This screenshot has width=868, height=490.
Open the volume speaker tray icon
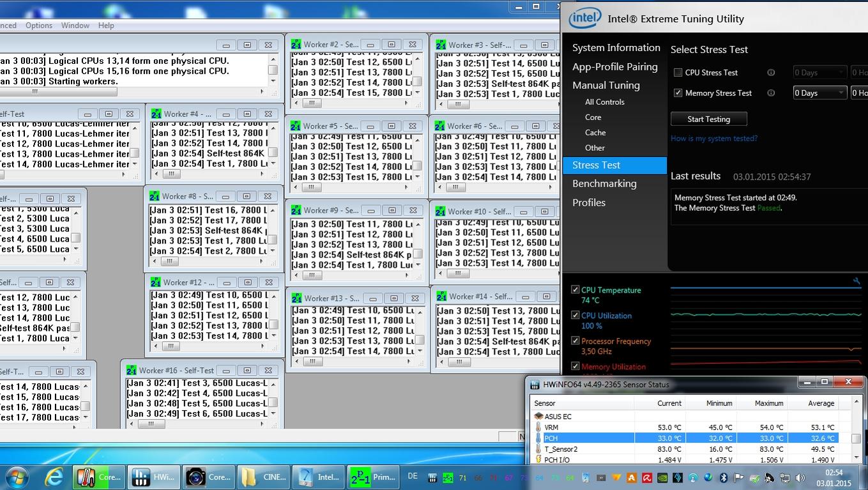click(x=801, y=478)
